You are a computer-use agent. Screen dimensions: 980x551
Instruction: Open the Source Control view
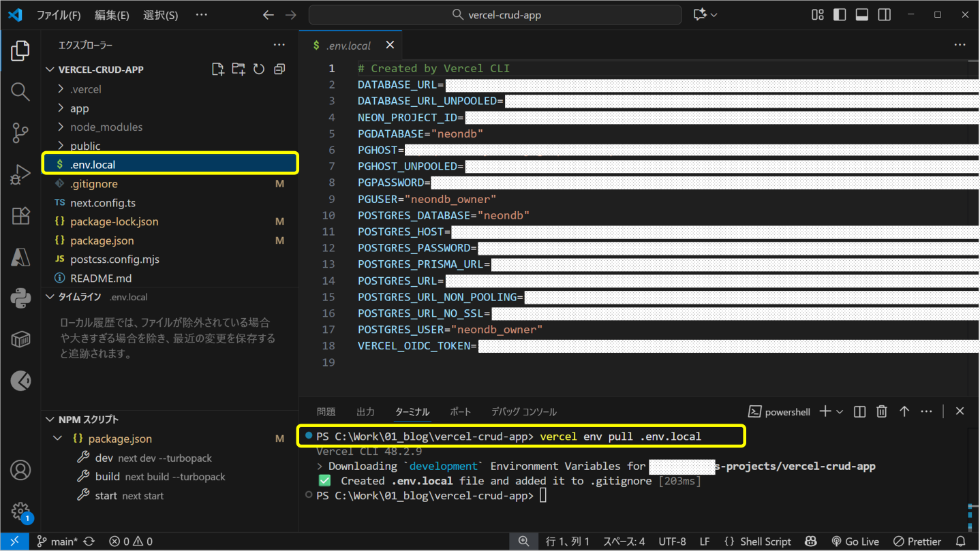click(x=20, y=133)
